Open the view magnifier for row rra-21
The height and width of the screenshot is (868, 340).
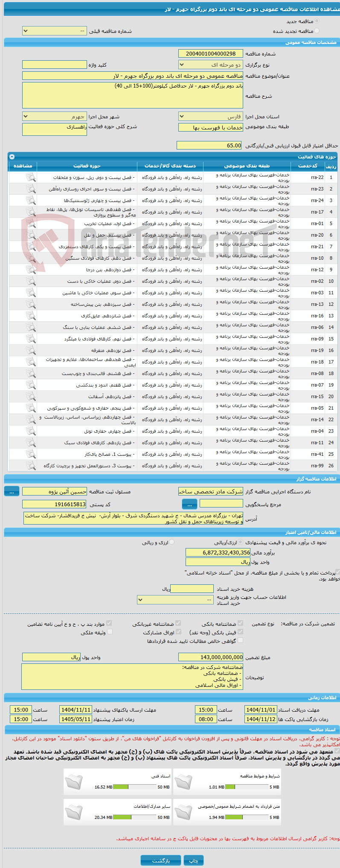tap(31, 246)
